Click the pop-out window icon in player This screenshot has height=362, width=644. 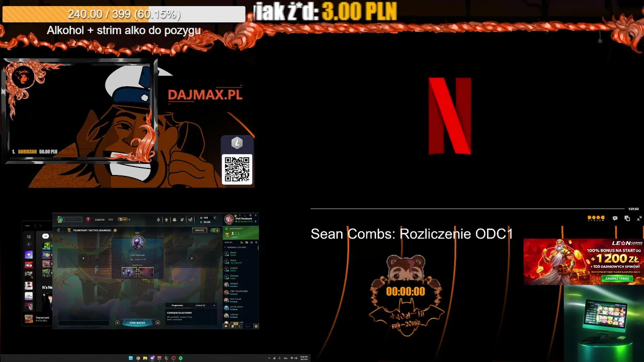627,218
